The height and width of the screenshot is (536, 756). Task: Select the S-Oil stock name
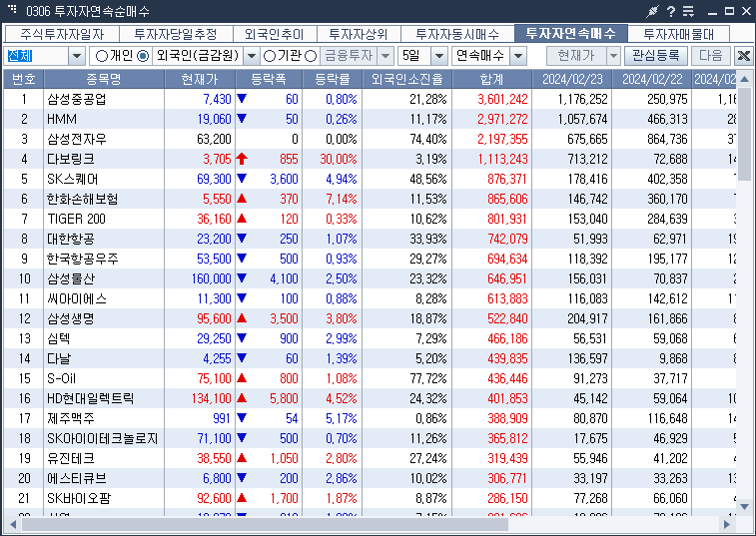61,379
